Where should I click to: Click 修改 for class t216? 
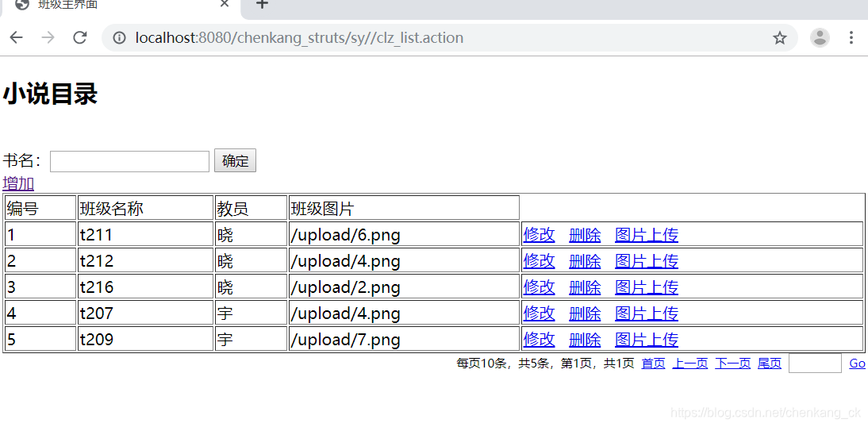click(x=540, y=287)
